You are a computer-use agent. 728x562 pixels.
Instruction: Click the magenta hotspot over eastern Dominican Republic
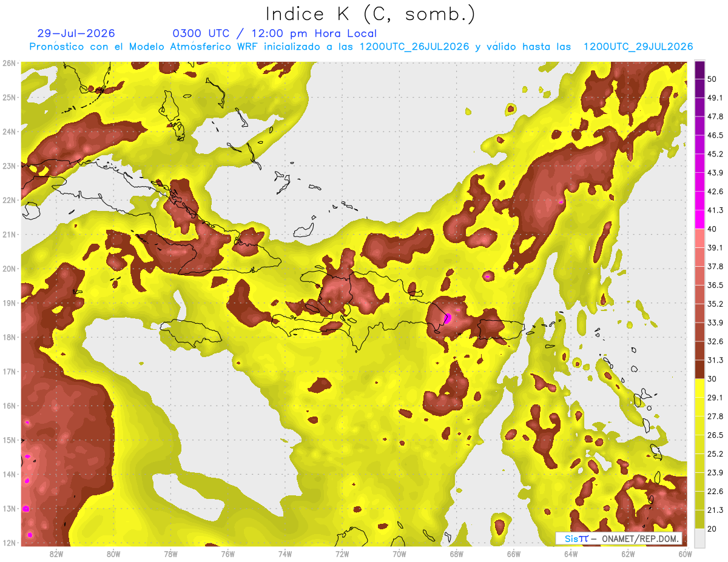tap(448, 318)
